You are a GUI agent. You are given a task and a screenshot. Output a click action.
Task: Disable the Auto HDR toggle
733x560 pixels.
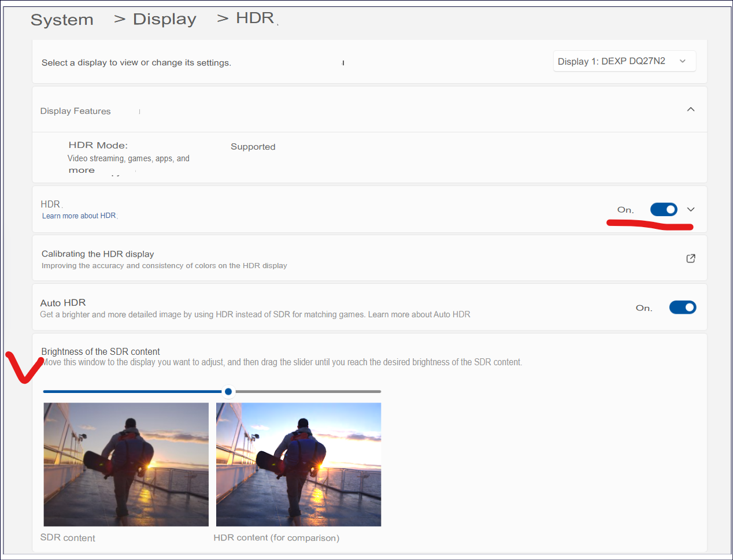pos(683,307)
